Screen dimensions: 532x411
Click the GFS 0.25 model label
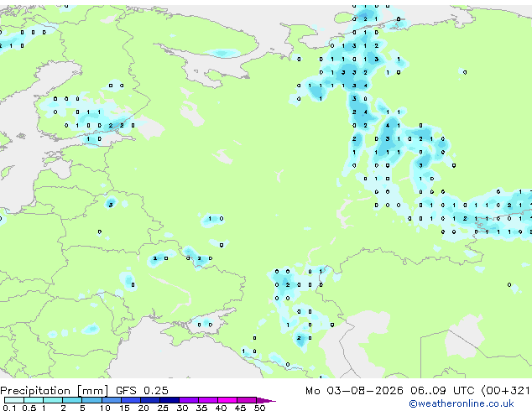(x=142, y=390)
